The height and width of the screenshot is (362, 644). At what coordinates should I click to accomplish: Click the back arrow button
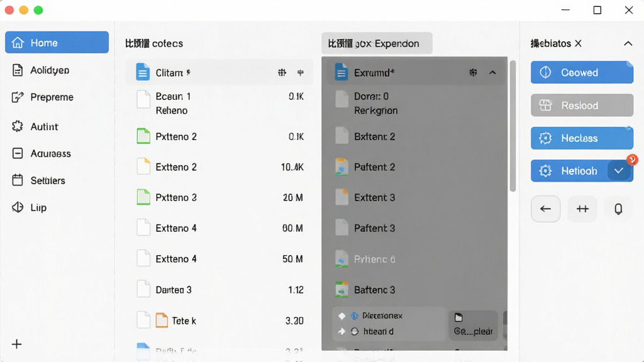pyautogui.click(x=545, y=209)
